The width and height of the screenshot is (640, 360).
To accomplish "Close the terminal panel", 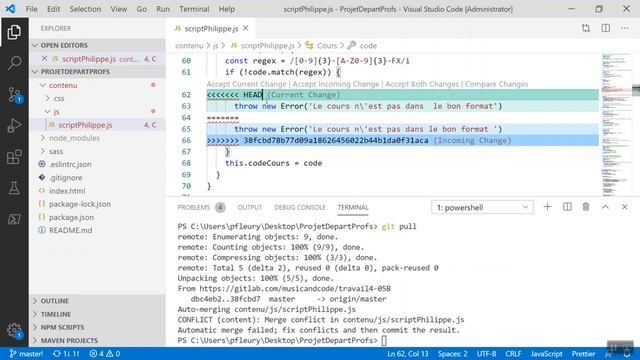I will point(624,207).
